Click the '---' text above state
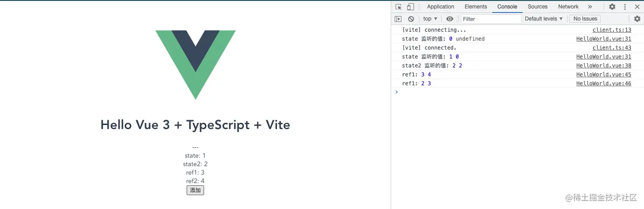644x209 pixels. point(195,147)
